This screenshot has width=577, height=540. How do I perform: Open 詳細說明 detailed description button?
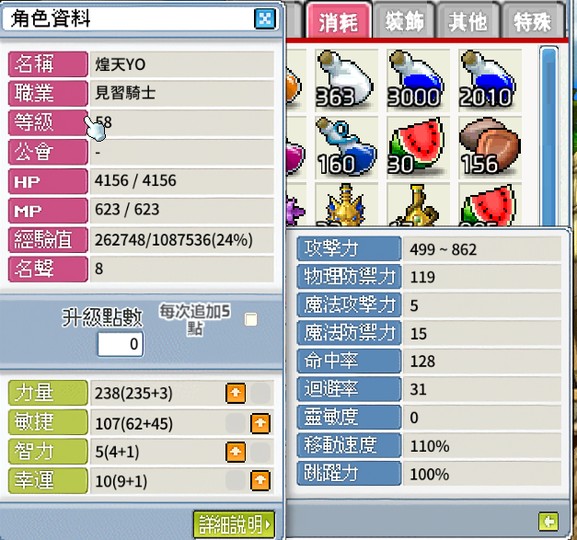tap(234, 525)
